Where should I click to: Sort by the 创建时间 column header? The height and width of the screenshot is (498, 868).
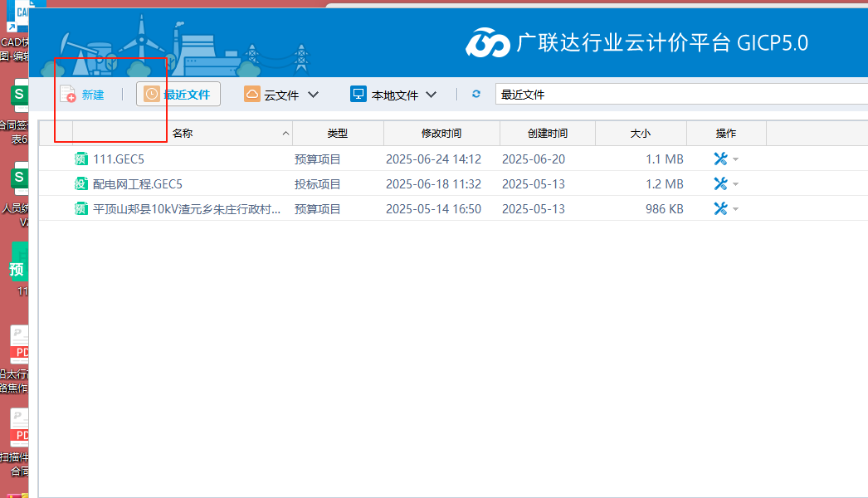(548, 134)
